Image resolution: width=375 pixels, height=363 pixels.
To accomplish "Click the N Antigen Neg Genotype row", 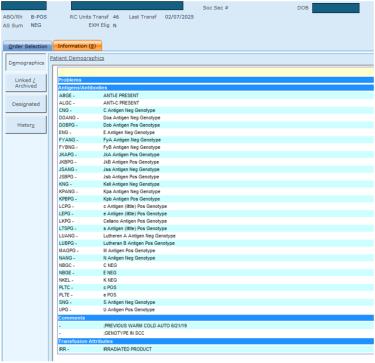I will pos(216,258).
